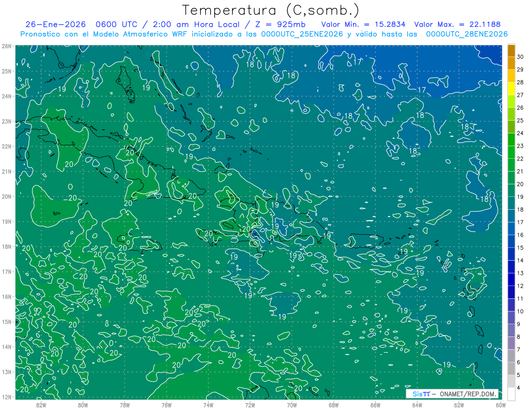Click the 19N latitude axis label
Image resolution: width=532 pixels, height=411 pixels.
[x=7, y=221]
